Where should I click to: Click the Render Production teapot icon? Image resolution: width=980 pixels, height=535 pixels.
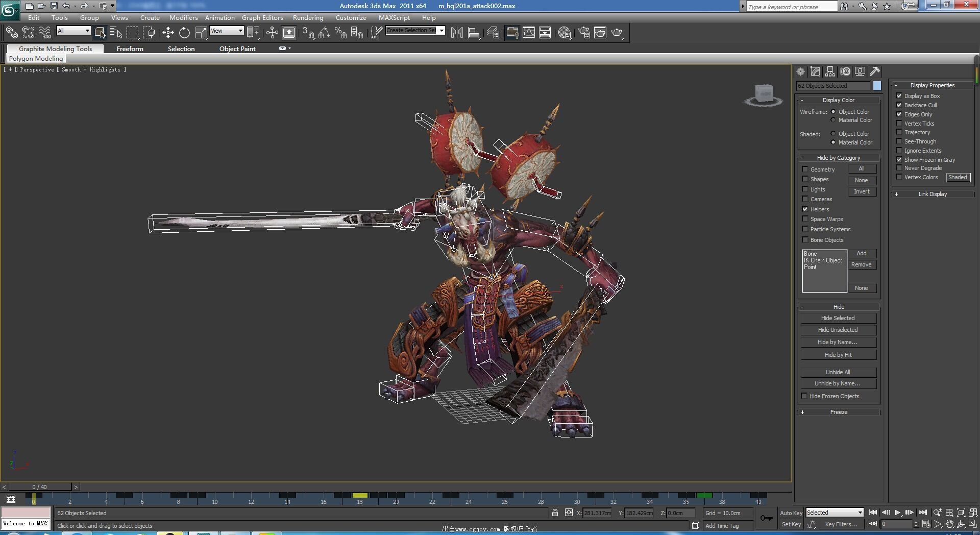(617, 33)
